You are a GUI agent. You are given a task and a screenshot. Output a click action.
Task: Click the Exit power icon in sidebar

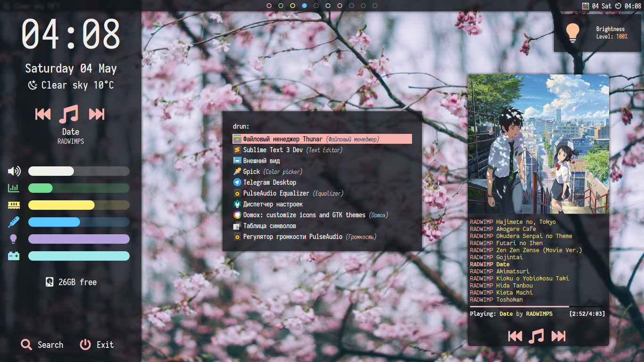point(85,345)
